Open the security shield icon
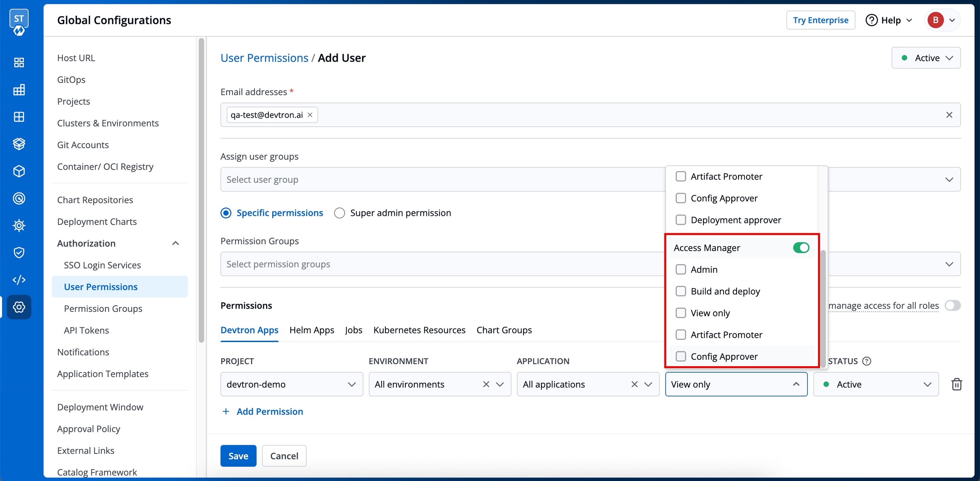This screenshot has height=481, width=980. coord(19,252)
